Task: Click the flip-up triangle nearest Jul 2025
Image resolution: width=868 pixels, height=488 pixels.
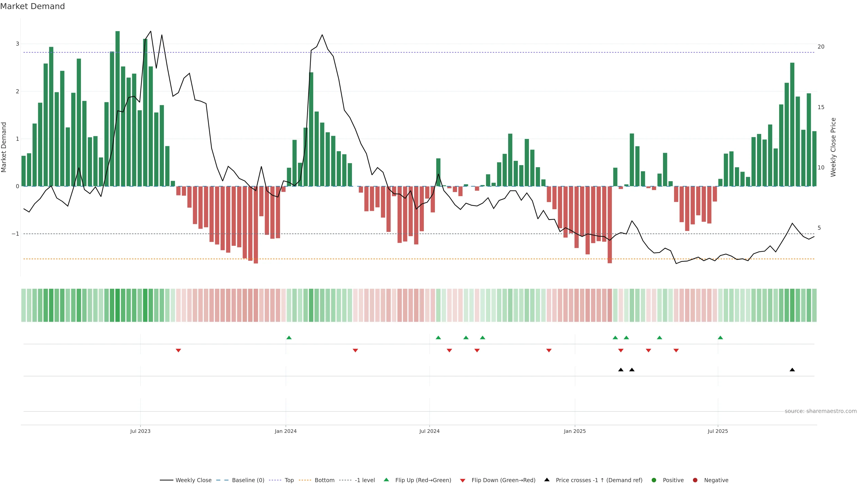Action: click(x=720, y=338)
